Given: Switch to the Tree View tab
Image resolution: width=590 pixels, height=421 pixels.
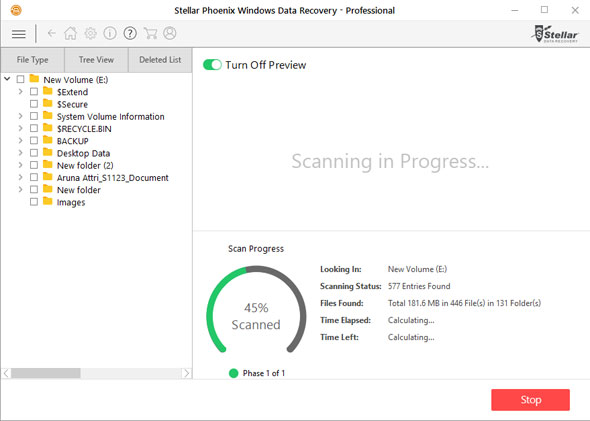Looking at the screenshot, I should pos(96,60).
